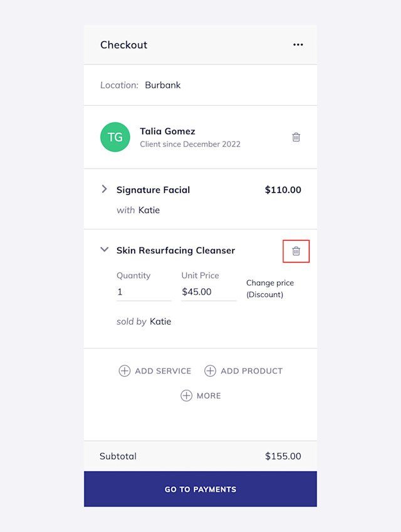This screenshot has width=401, height=532.
Task: Click the plus icon beside Add Service
Action: coord(125,371)
